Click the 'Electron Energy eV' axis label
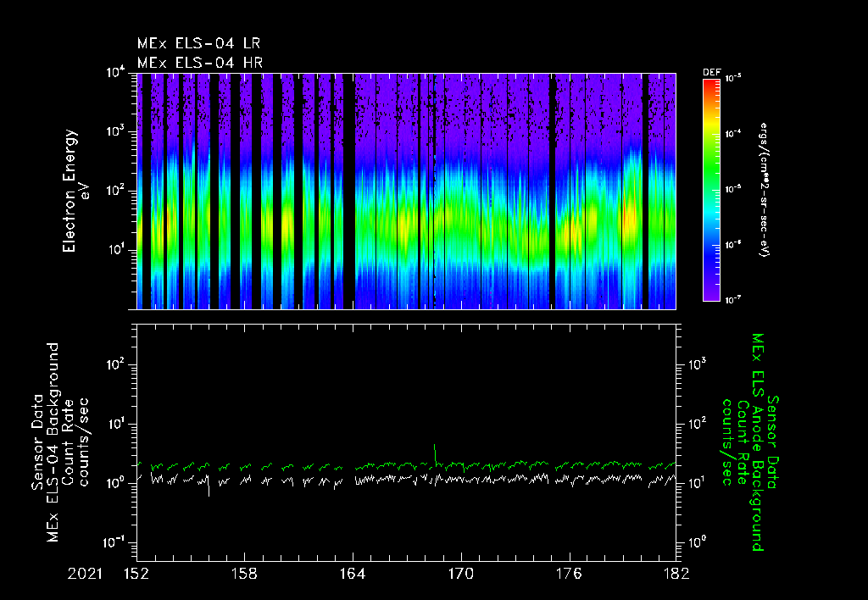This screenshot has width=868, height=600. (75, 191)
